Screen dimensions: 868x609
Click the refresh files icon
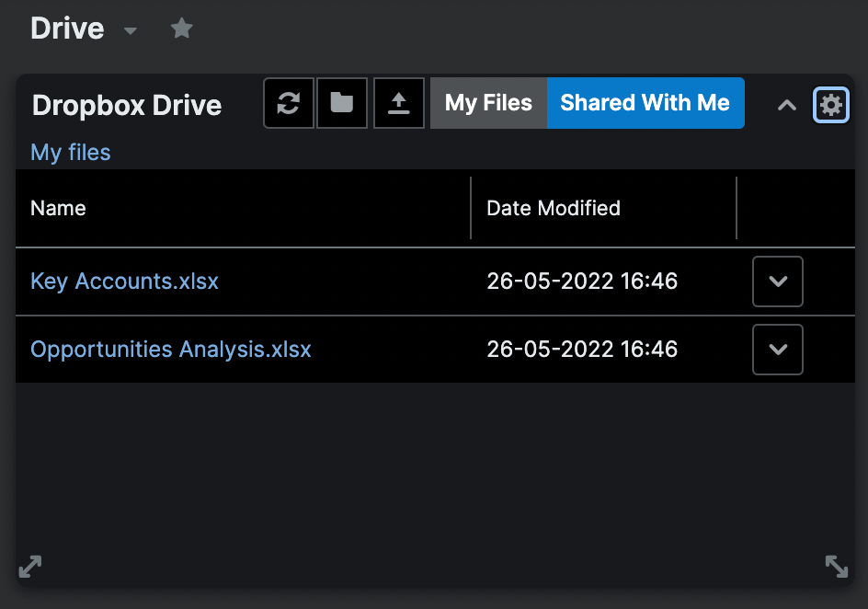288,103
